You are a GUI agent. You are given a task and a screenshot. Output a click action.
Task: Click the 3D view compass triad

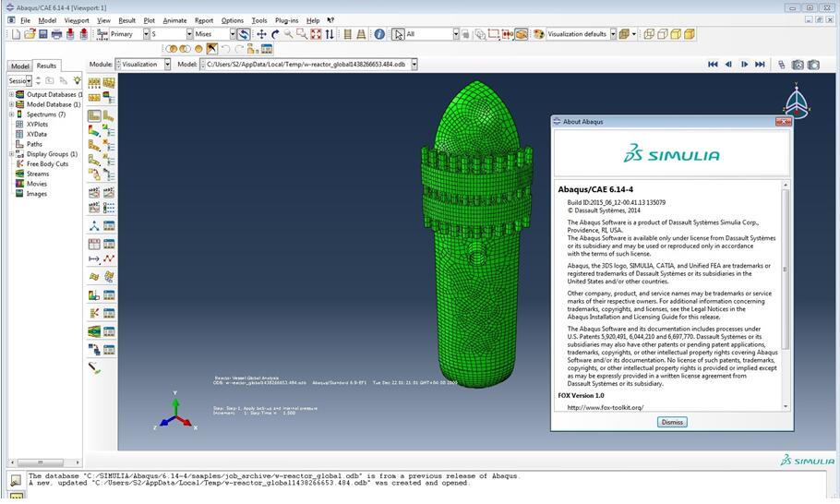coord(797,101)
